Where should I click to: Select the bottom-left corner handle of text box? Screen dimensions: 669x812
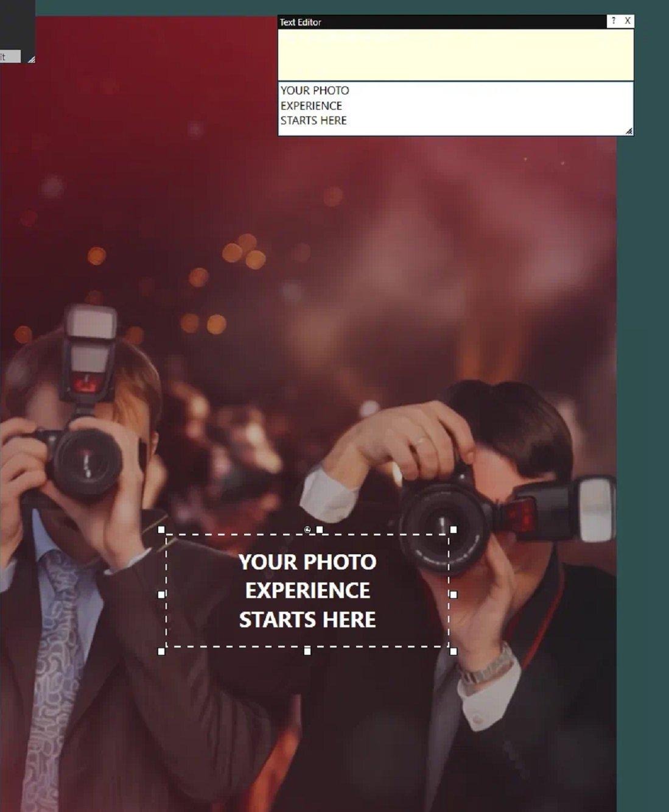pos(161,651)
